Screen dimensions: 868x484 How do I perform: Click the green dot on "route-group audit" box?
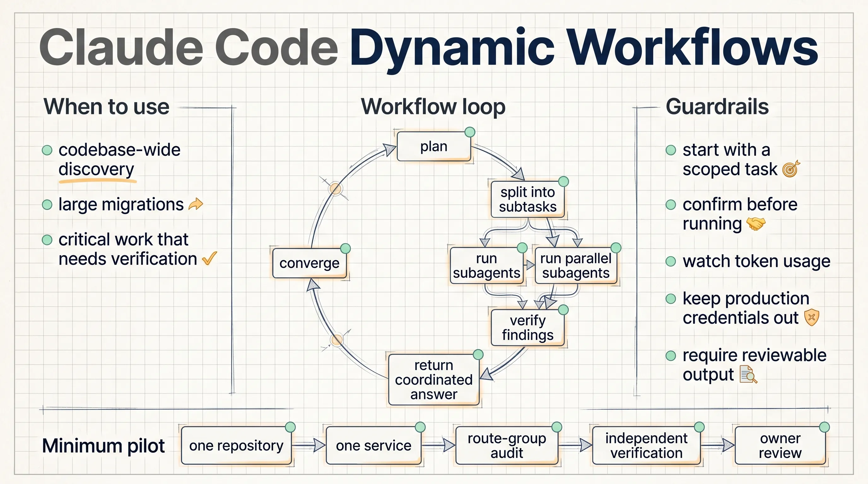click(x=557, y=427)
